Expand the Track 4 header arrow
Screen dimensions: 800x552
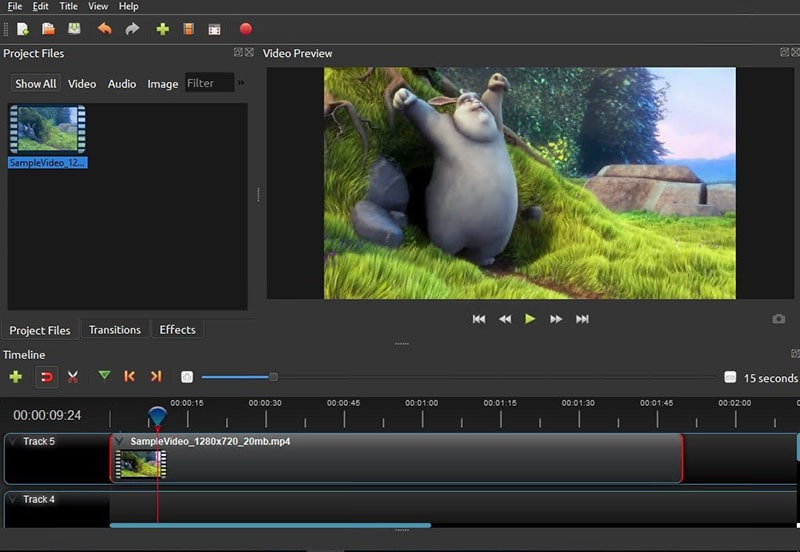pos(13,499)
